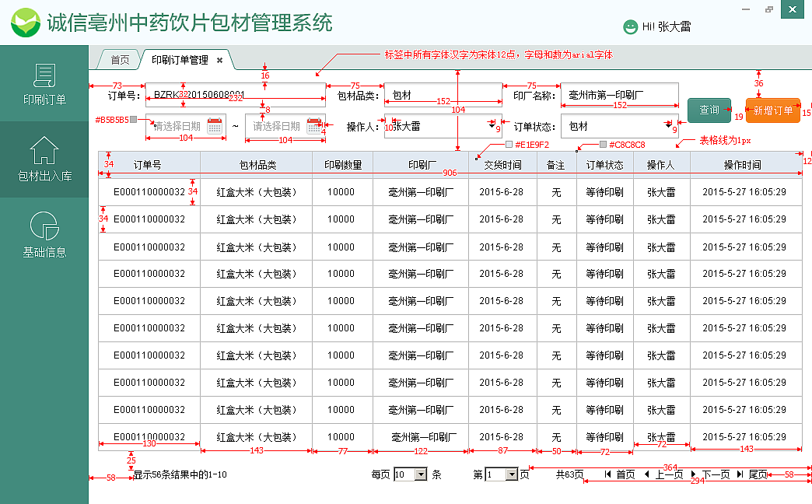Click the green app logo
Viewport: 812px width, 504px height.
pyautogui.click(x=26, y=23)
